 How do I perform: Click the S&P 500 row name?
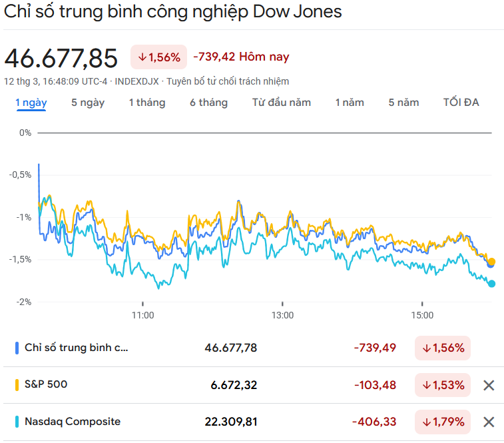[x=46, y=384]
